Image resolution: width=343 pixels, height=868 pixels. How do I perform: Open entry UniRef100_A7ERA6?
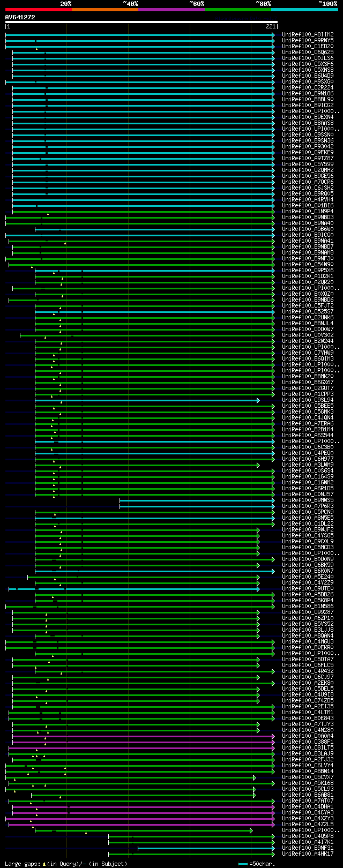308,423
